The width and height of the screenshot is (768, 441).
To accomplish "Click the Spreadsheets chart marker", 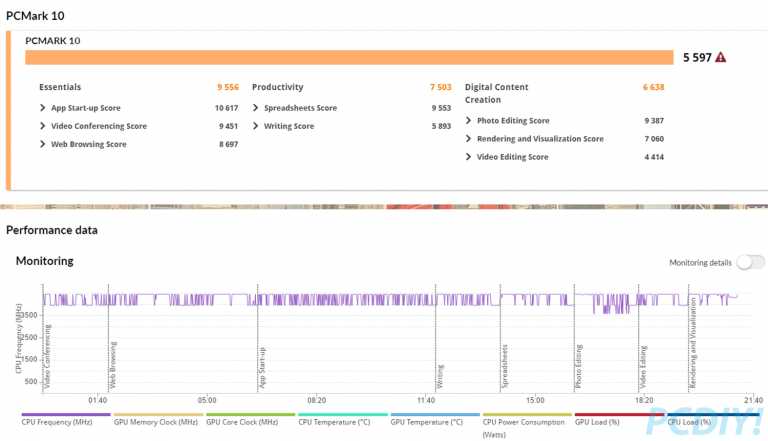I will point(504,367).
